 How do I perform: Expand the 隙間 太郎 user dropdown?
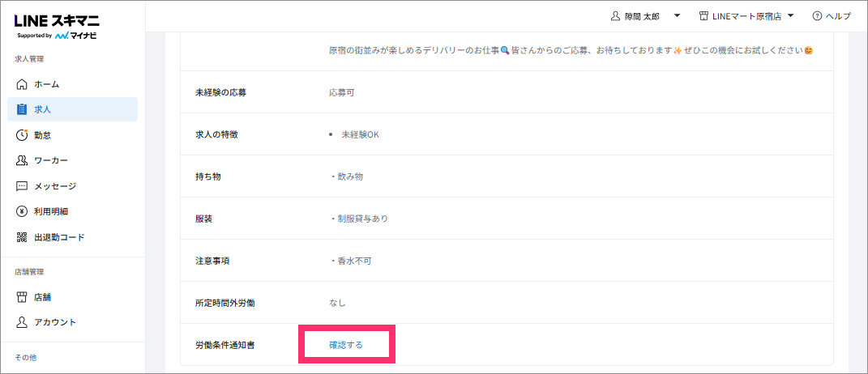point(677,16)
